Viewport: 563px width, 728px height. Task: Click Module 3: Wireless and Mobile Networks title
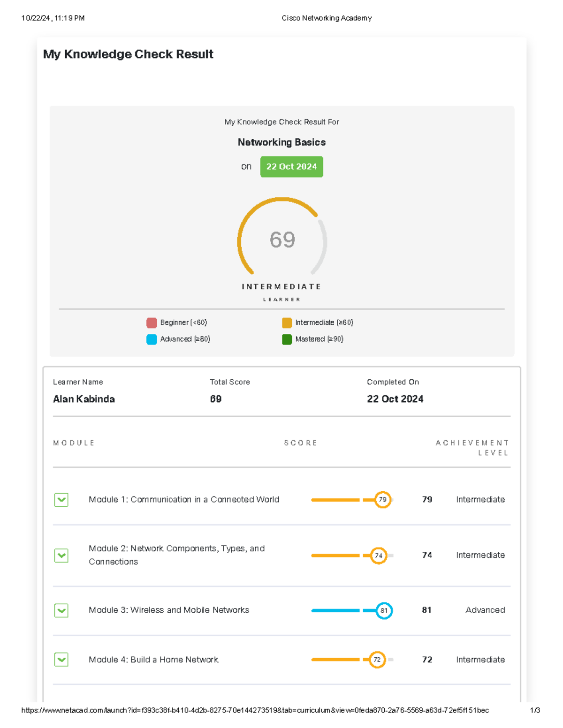pos(169,610)
